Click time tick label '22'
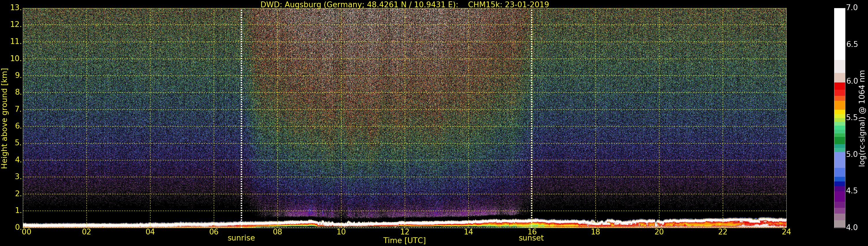 click(x=723, y=232)
